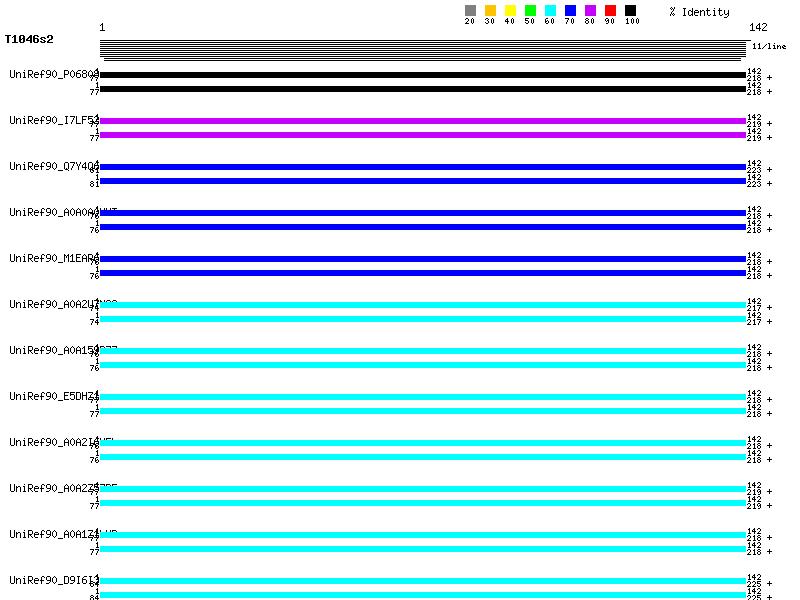This screenshot has height=600, width=800.
Task: Click the yellow 40% identity legend square
Action: point(510,11)
